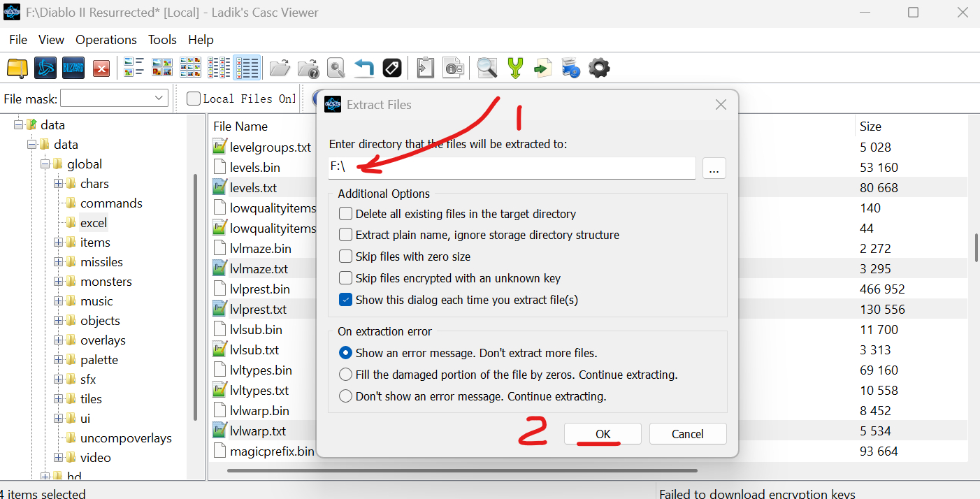Click the file list vertical scrollbar
The width and height of the screenshot is (980, 499).
(x=977, y=247)
